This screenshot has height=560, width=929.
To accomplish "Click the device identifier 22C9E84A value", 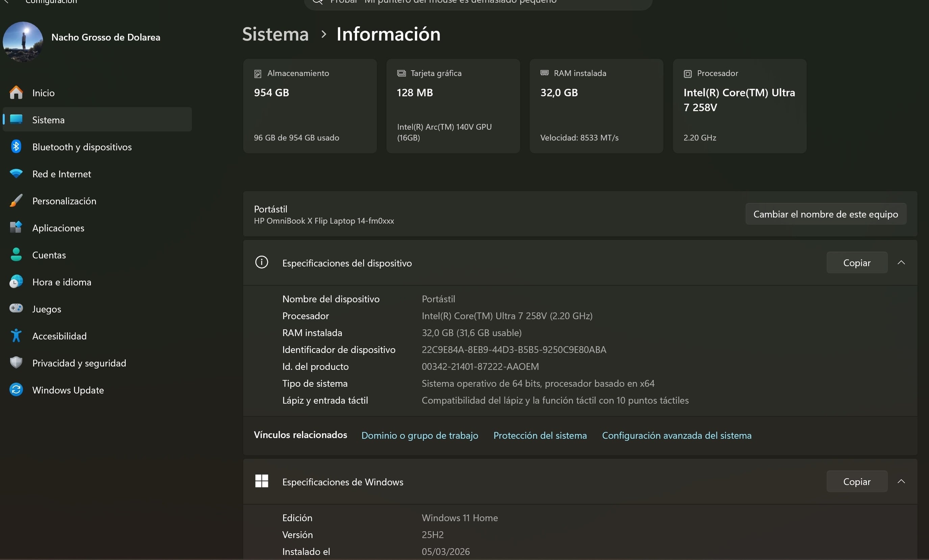I will [514, 349].
